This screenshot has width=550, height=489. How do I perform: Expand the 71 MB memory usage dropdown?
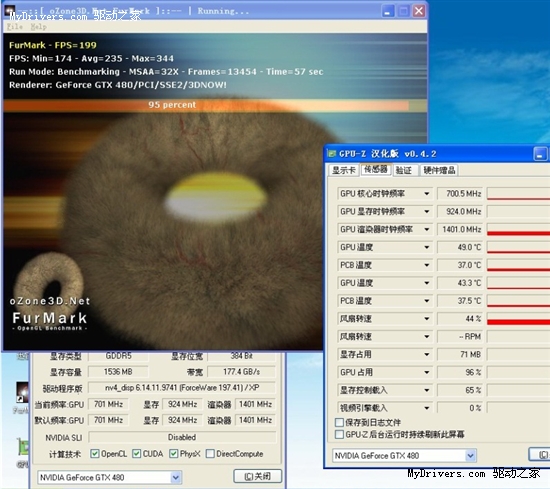pyautogui.click(x=427, y=355)
